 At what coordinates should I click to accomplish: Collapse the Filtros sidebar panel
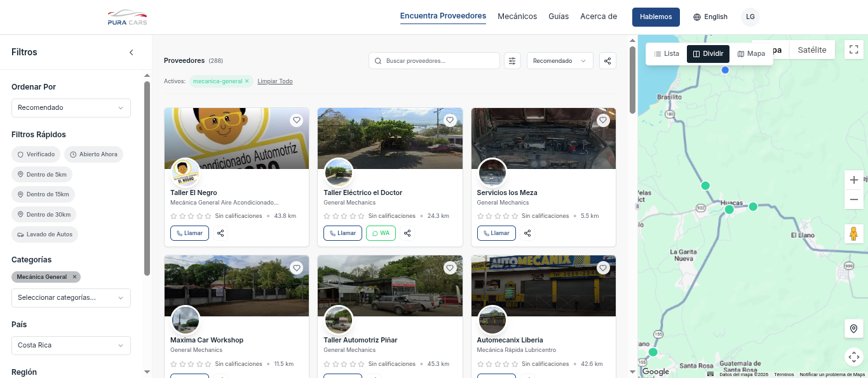pos(132,52)
